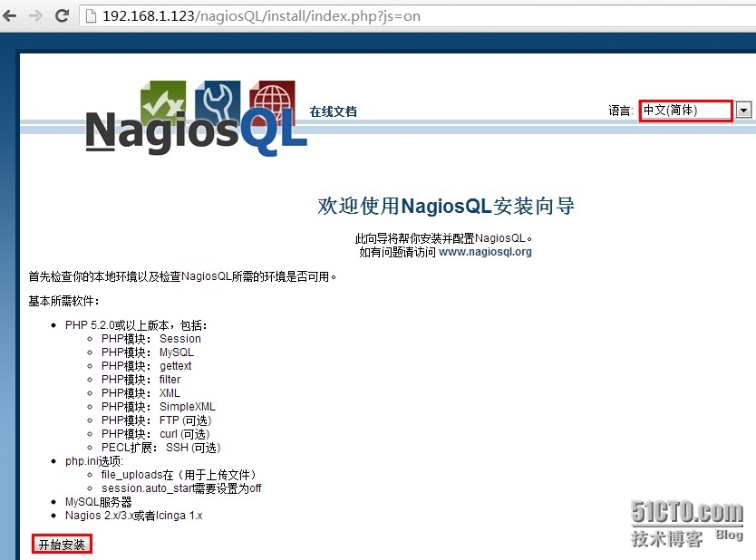Click the line session.auto_start需要设置为off
This screenshot has height=560, width=756.
[181, 488]
